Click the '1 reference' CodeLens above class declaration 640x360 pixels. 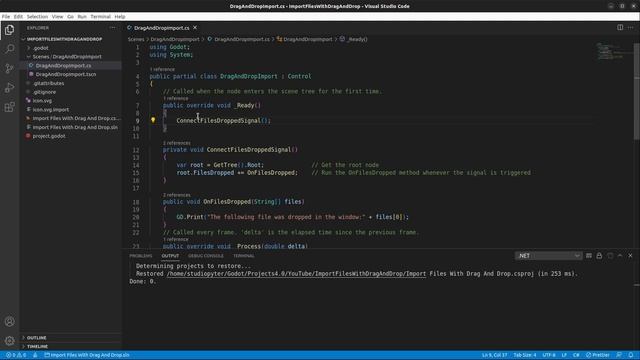coord(162,69)
